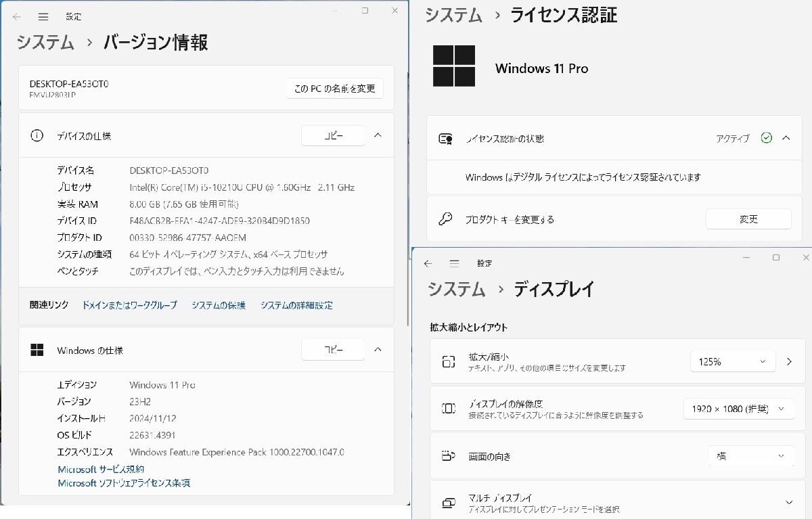Click the Windows 11 Pro edition value
812x519 pixels.
[162, 385]
